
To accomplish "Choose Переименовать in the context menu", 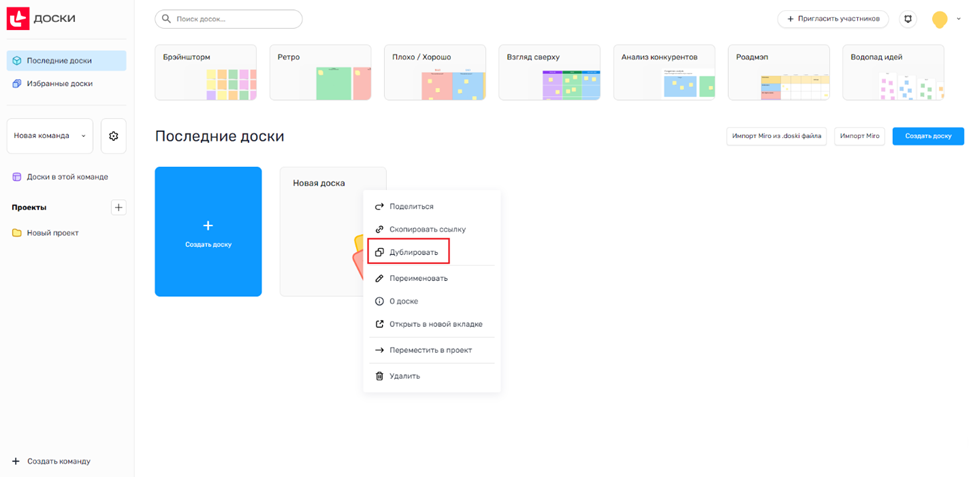I will tap(432, 278).
